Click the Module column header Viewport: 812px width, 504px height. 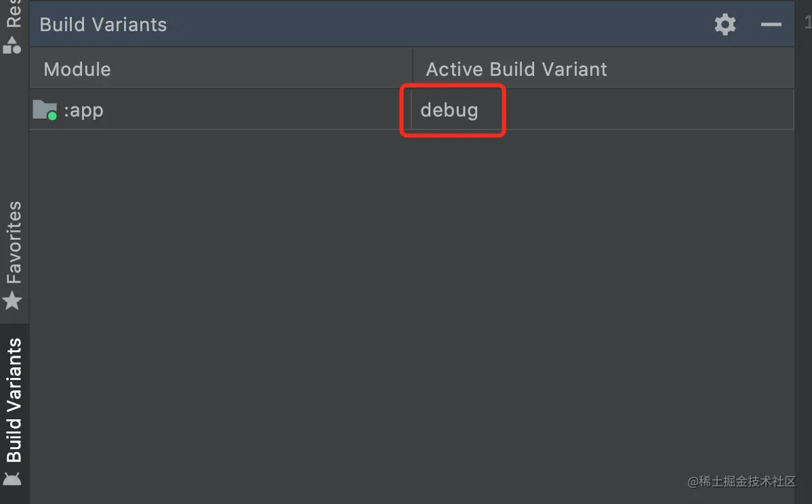coord(77,69)
